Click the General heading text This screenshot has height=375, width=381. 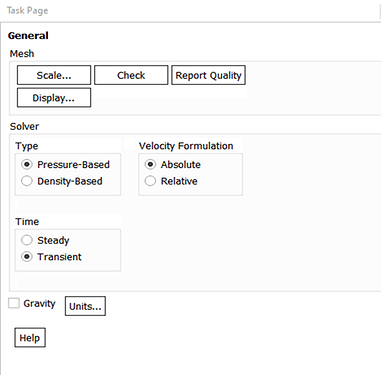click(x=28, y=35)
